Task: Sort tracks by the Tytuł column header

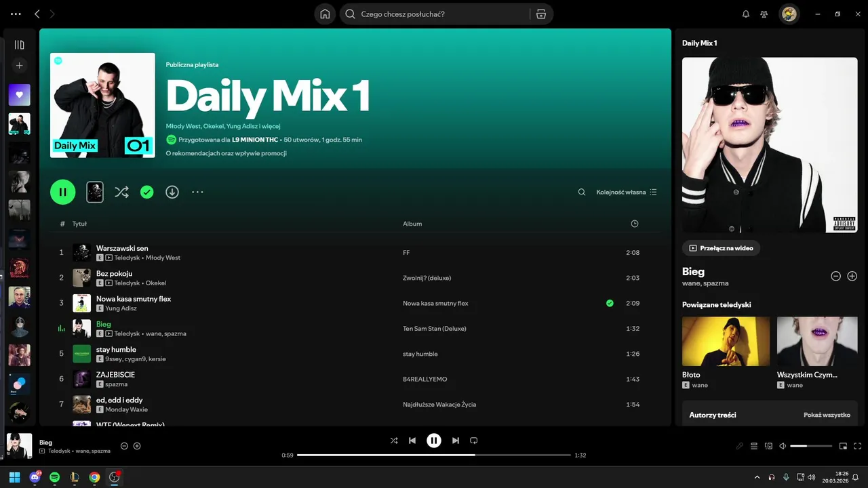Action: 79,224
